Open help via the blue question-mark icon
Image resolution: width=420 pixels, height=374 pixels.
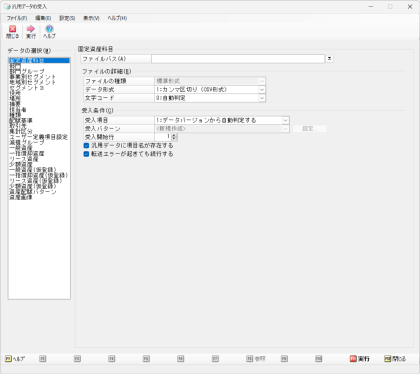coord(49,31)
